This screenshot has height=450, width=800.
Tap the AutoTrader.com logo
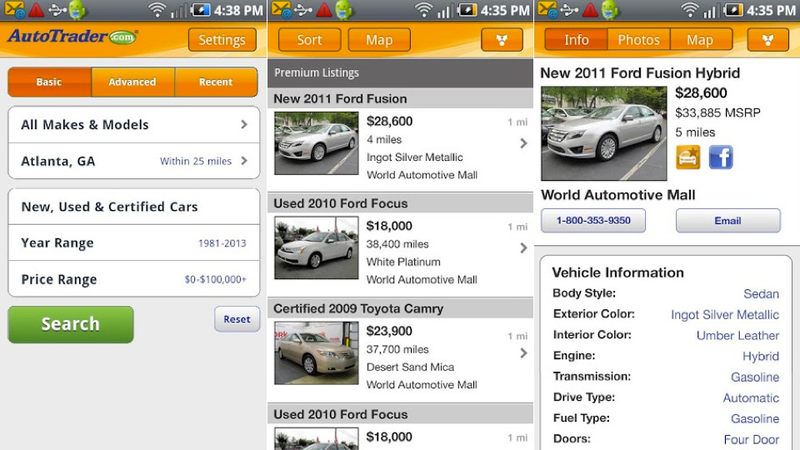(72, 37)
